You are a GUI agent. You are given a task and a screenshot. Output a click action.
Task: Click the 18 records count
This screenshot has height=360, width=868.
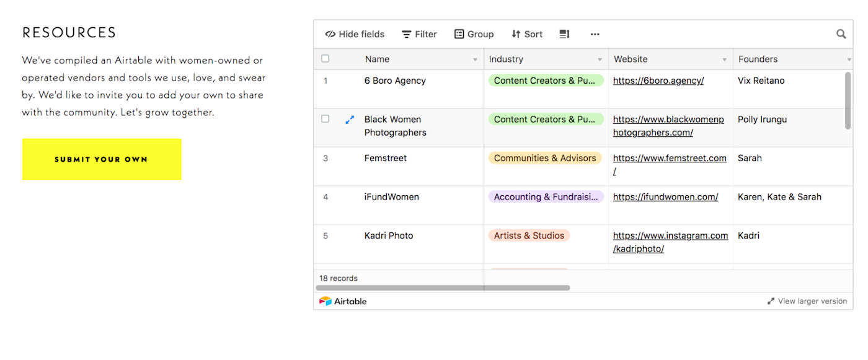coord(339,278)
